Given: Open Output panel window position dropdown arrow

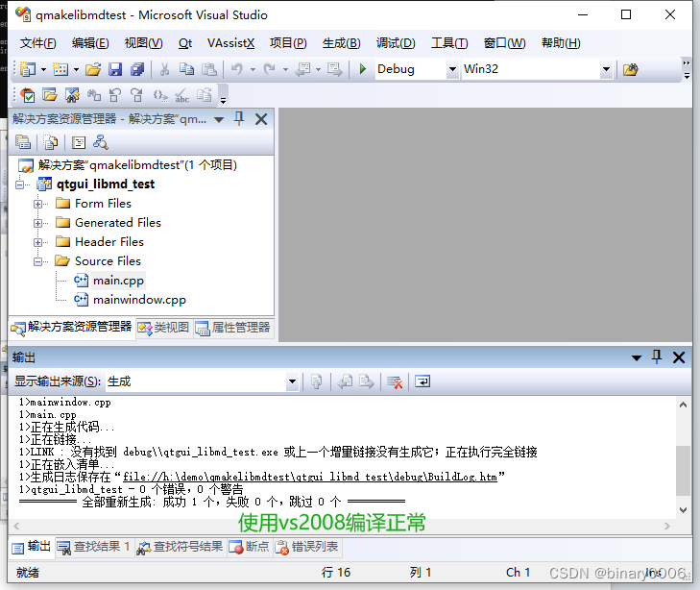Looking at the screenshot, I should [637, 357].
